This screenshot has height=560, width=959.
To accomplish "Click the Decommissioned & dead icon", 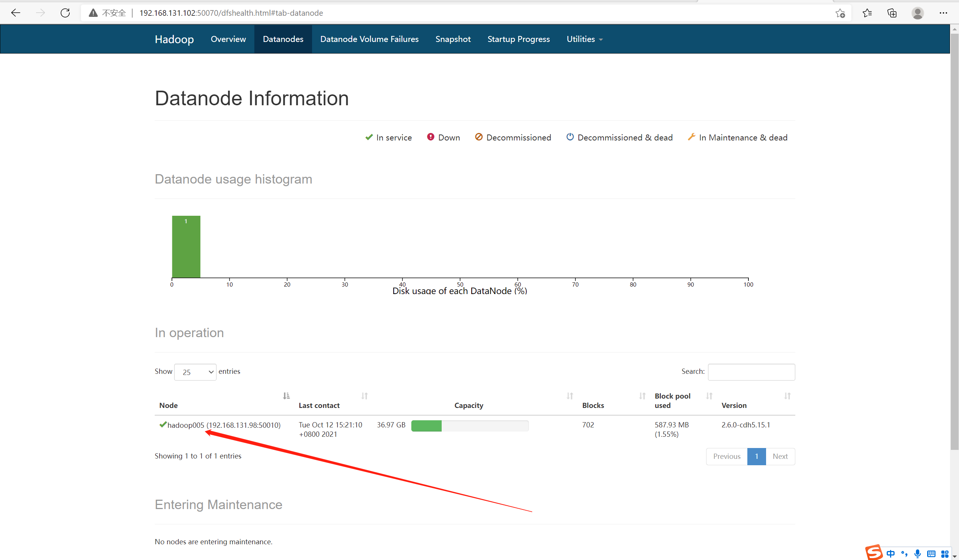I will coord(570,137).
